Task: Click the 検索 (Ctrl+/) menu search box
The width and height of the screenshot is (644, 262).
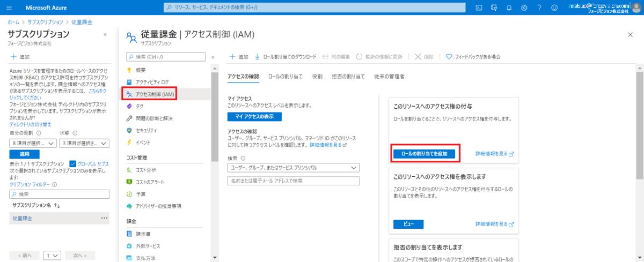Action: 165,57
